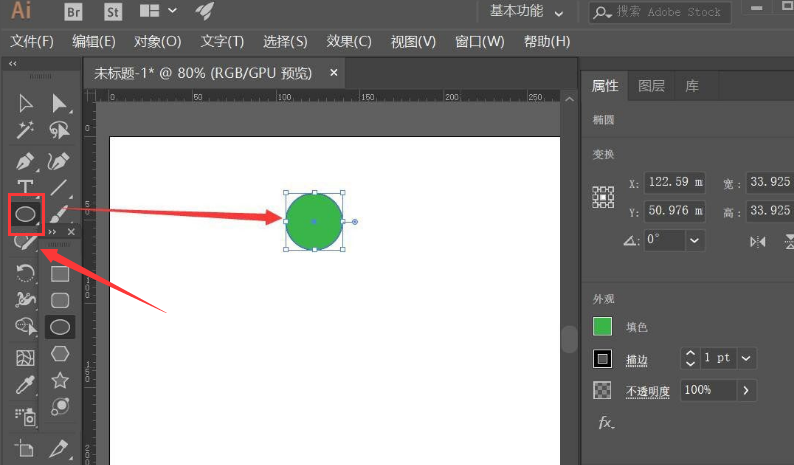This screenshot has height=465, width=794.
Task: Click the 不透明度 opacity link
Action: [x=647, y=390]
